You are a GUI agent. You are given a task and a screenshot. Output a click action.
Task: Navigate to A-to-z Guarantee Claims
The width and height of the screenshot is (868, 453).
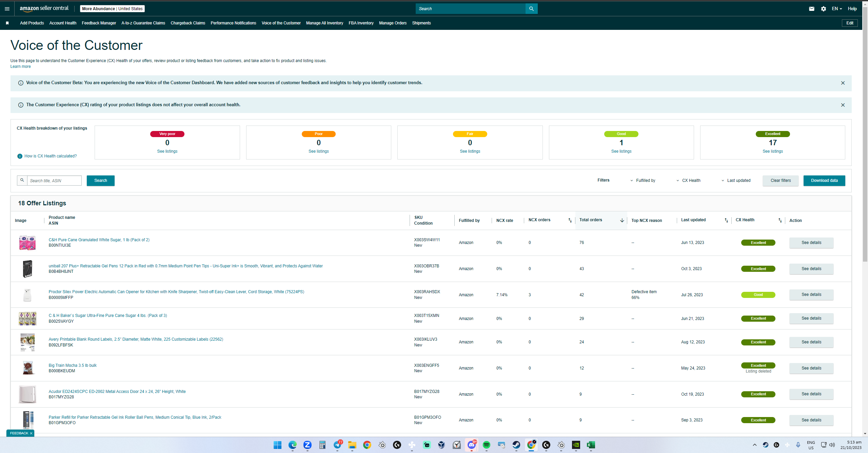[143, 23]
